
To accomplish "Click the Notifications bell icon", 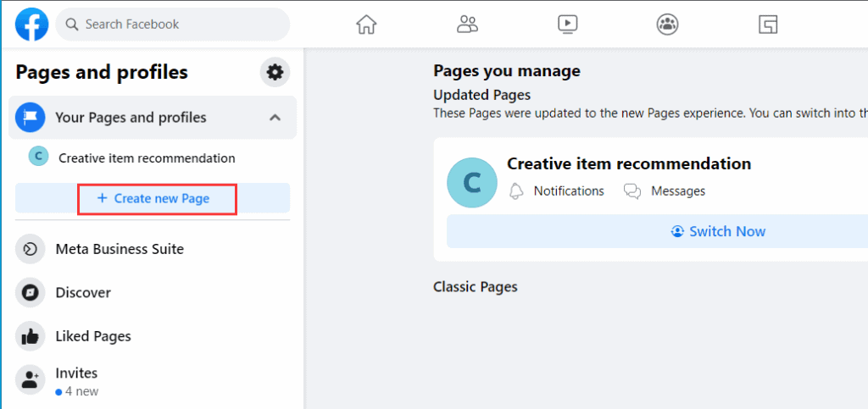I will [x=516, y=191].
